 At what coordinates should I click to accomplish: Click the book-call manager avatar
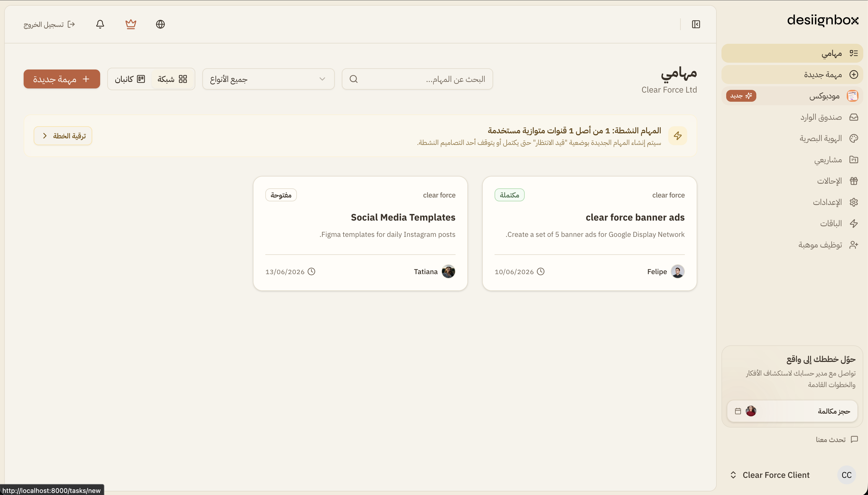click(751, 411)
